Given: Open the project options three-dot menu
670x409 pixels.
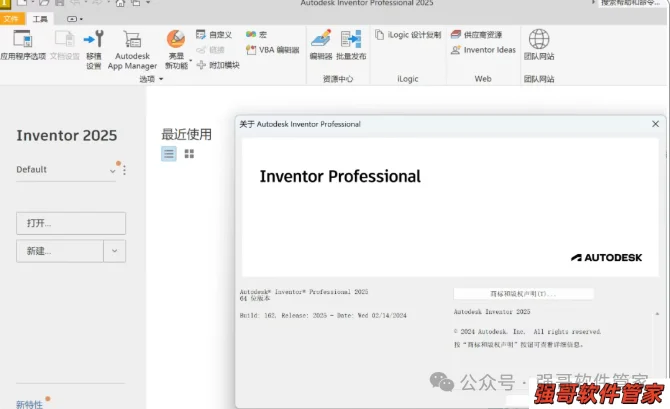Looking at the screenshot, I should 124,171.
